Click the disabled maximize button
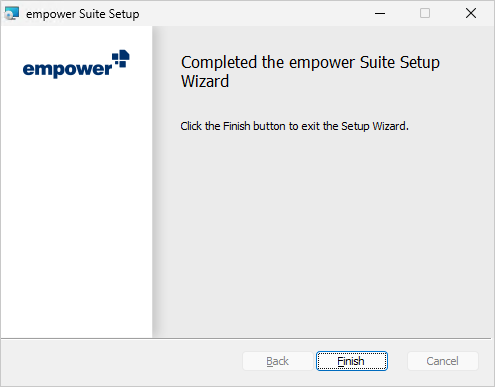The width and height of the screenshot is (495, 387). [x=425, y=13]
